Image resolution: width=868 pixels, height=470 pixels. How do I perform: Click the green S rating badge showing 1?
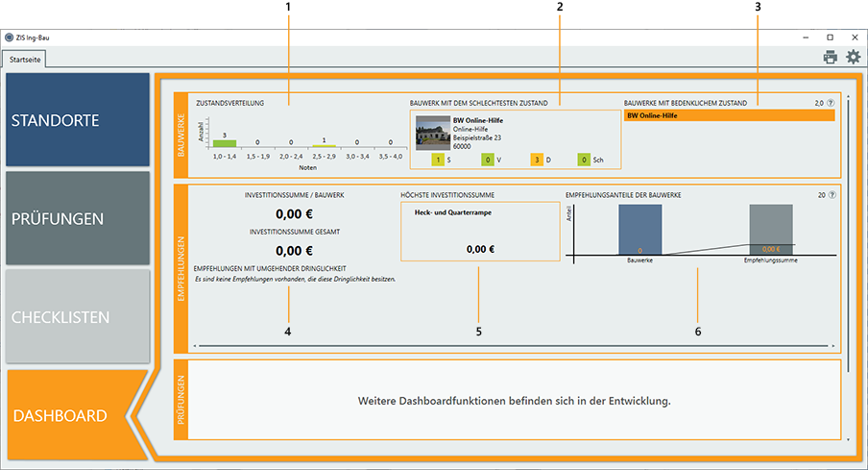(x=438, y=160)
